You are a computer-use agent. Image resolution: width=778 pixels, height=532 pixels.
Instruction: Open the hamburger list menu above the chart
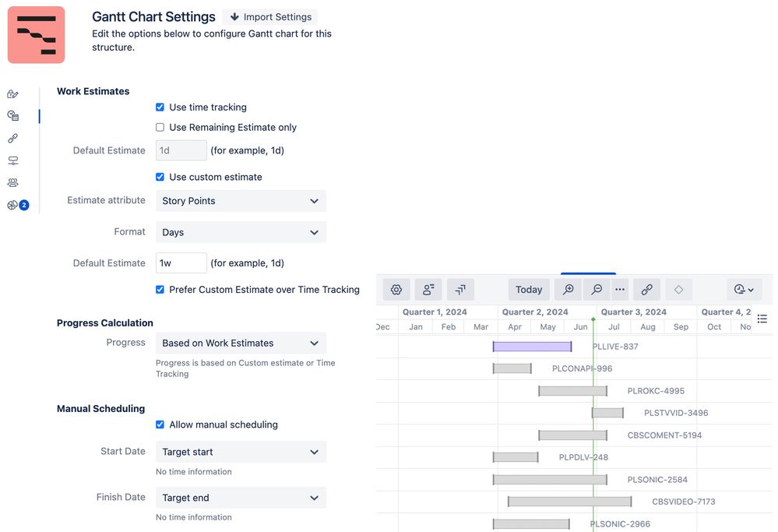[x=762, y=318]
